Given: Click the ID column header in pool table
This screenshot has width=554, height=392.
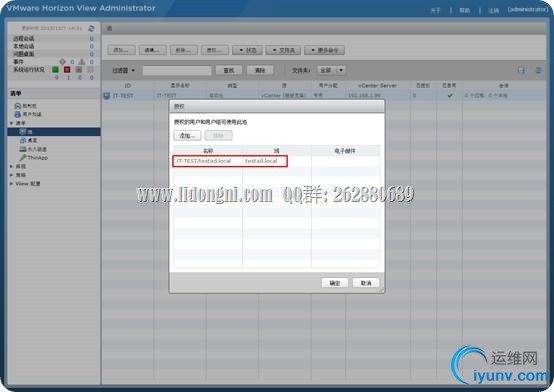Looking at the screenshot, I should [x=128, y=86].
